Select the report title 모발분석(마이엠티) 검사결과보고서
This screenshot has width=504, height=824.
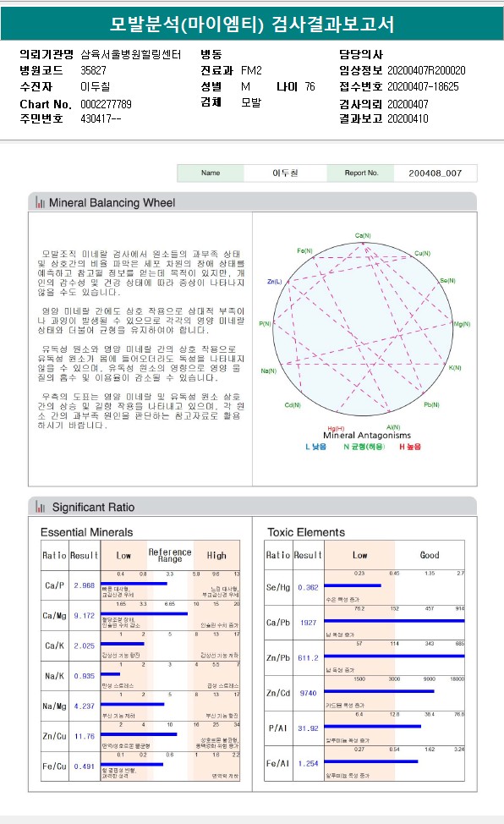[252, 25]
